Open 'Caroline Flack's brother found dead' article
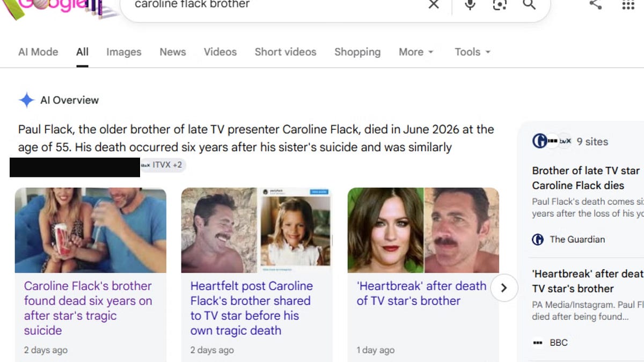Screen dimensions: 644x362 click(x=88, y=308)
